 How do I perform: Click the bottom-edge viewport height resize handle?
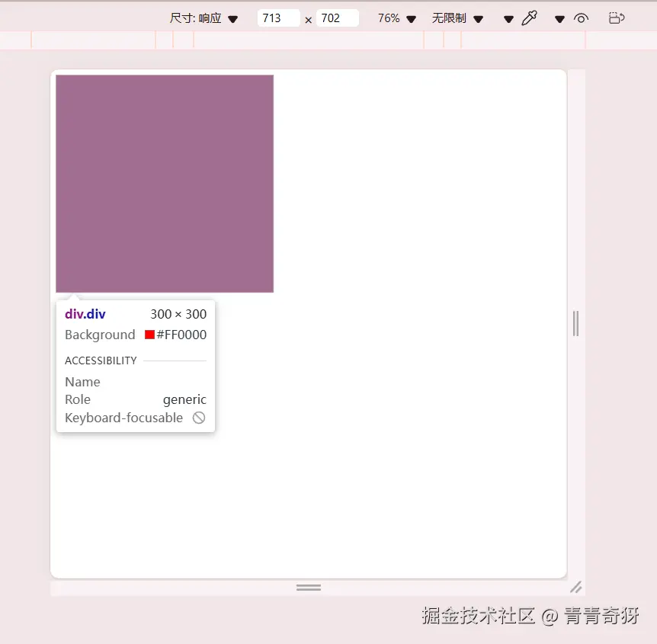pos(309,588)
